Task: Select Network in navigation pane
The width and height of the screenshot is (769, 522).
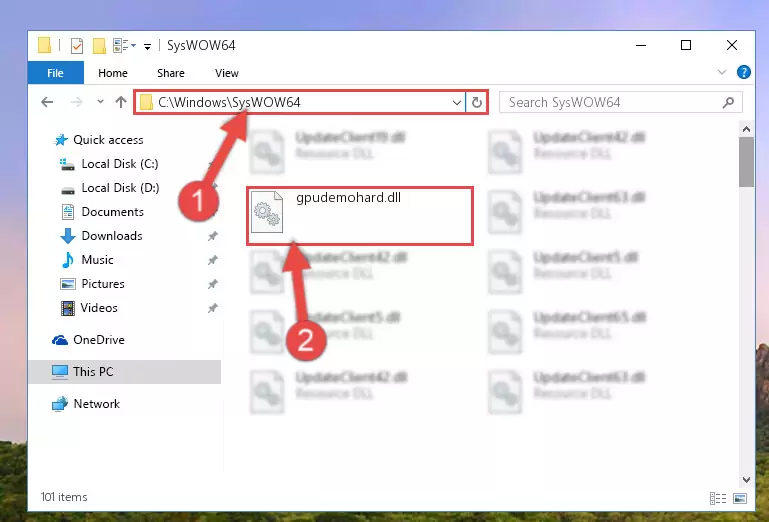Action: 97,404
